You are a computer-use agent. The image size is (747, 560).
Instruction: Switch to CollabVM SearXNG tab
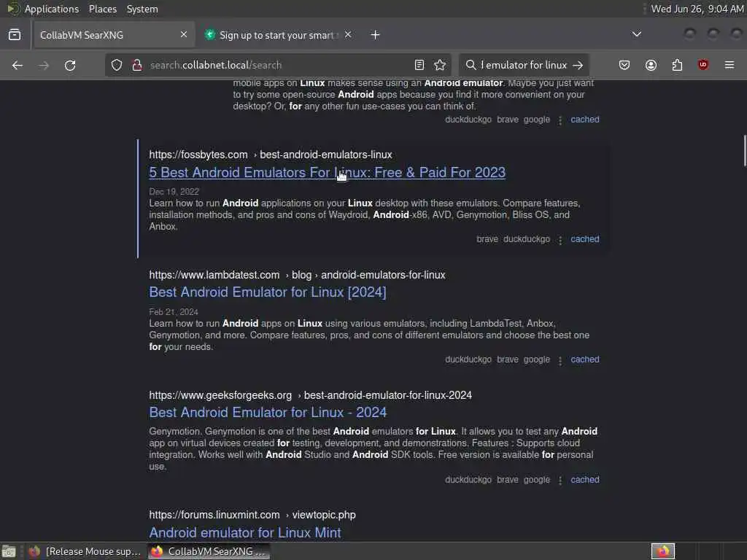click(115, 35)
